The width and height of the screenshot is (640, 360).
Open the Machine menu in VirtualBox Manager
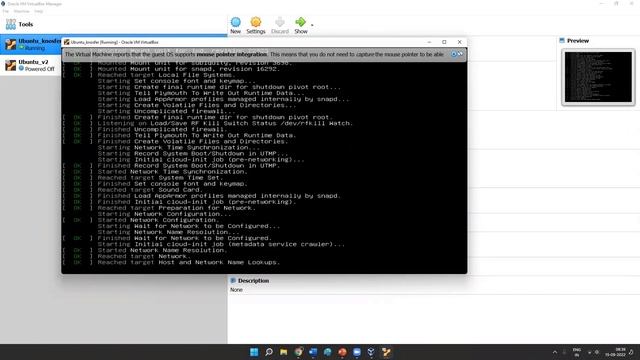point(22,11)
